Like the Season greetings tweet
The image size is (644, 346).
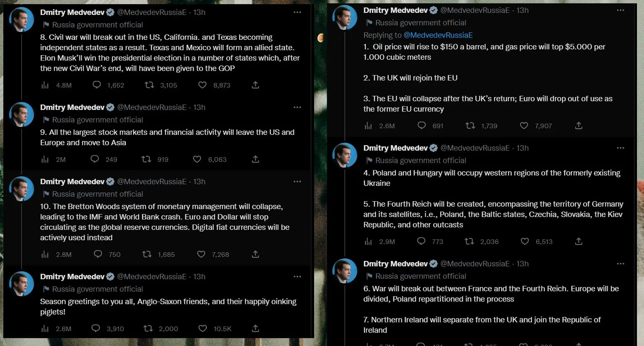click(202, 329)
